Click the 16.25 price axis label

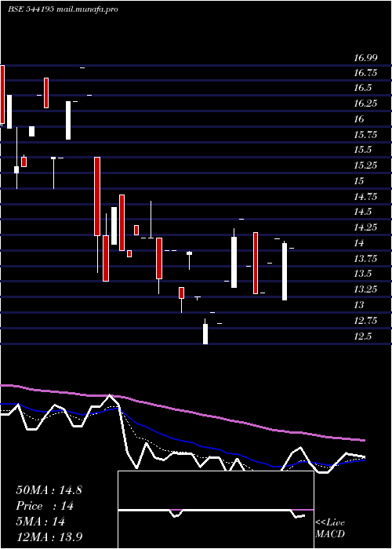(x=365, y=104)
